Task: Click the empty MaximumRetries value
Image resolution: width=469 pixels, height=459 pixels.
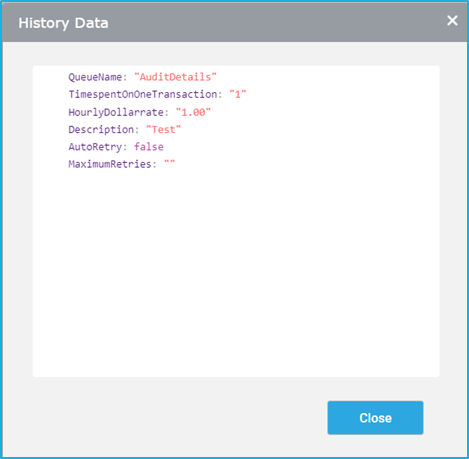Action: tap(169, 163)
